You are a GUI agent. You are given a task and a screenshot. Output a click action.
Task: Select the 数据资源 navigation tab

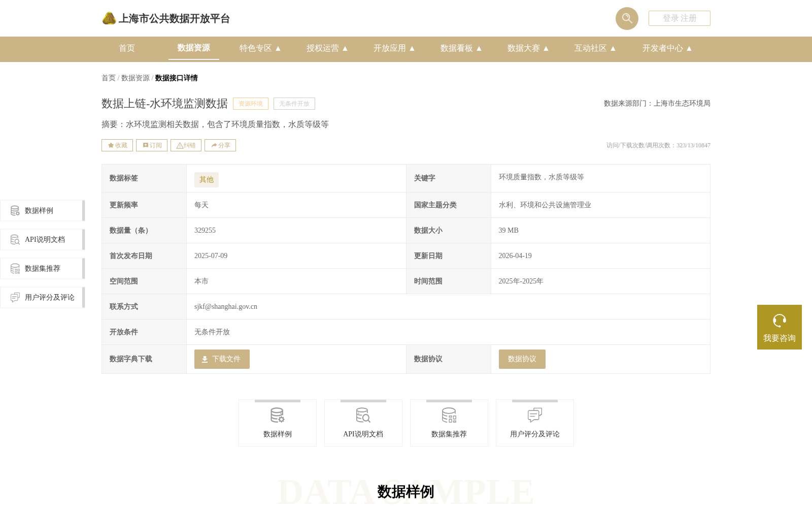(194, 48)
